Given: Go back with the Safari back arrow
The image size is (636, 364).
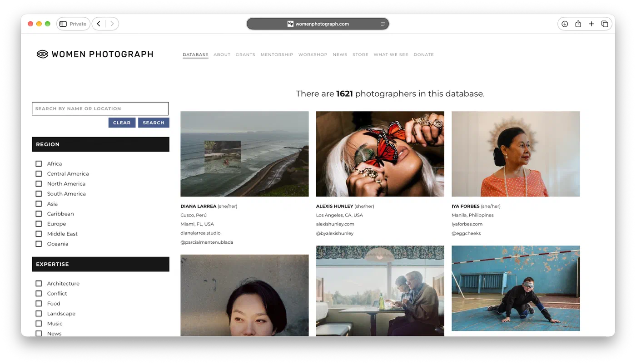Looking at the screenshot, I should (99, 24).
